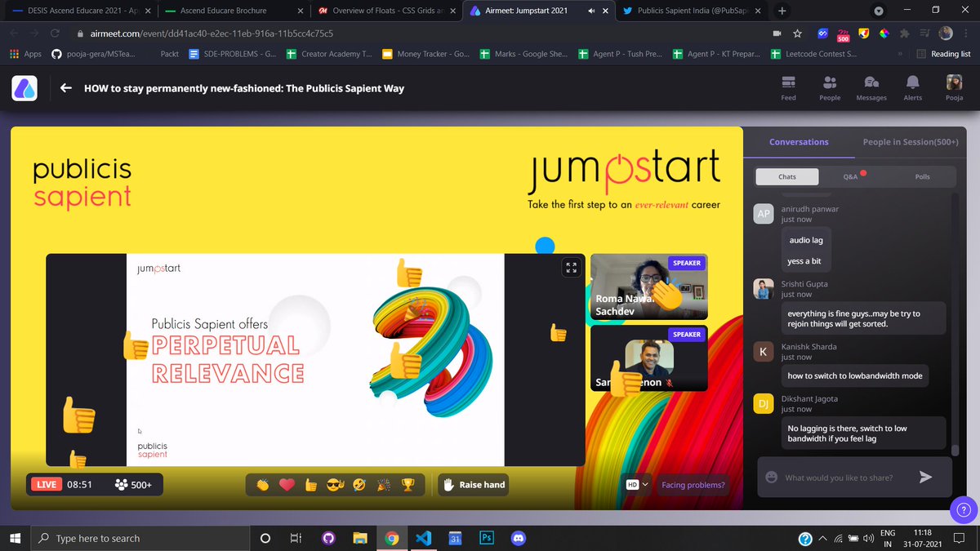Send the laughing face reaction
This screenshot has height=551, width=980.
point(359,485)
